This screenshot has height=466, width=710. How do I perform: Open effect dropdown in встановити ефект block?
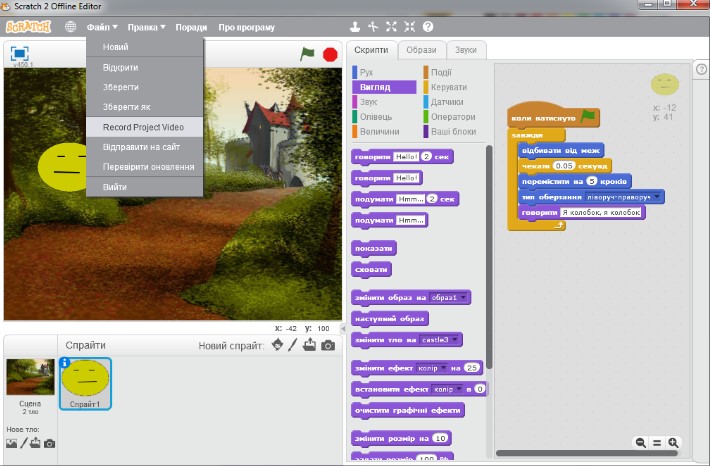pos(448,389)
